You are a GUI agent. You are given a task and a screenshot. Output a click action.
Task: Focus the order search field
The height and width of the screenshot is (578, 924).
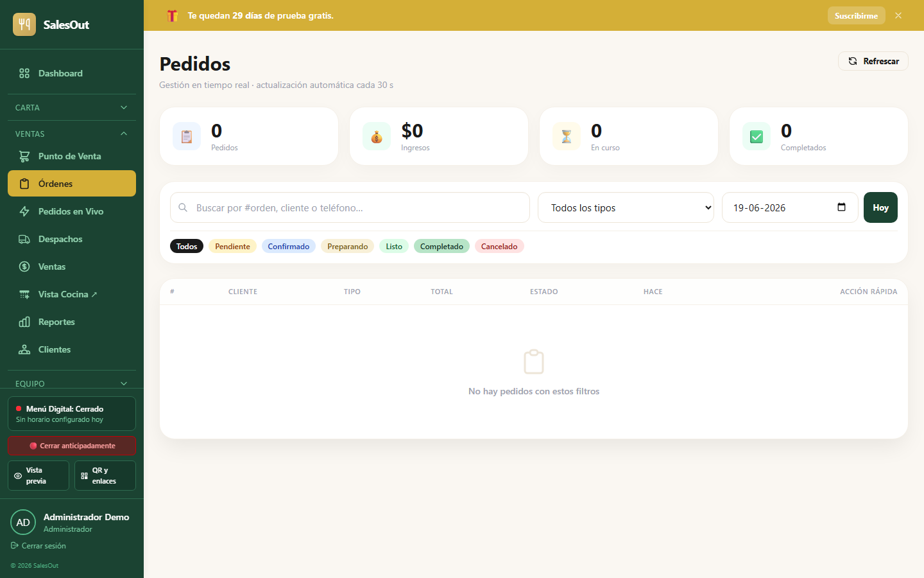pos(350,207)
